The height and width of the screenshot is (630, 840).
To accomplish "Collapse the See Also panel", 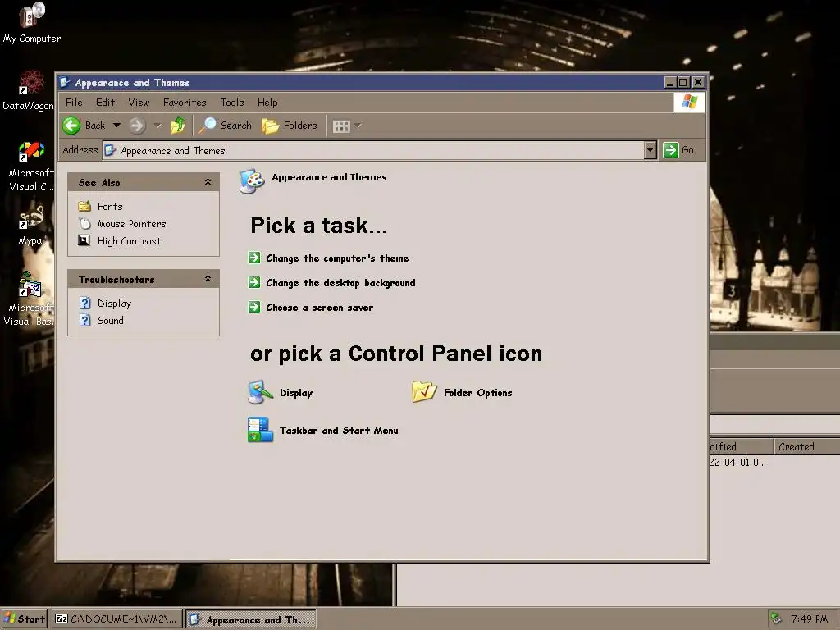I will [x=208, y=182].
